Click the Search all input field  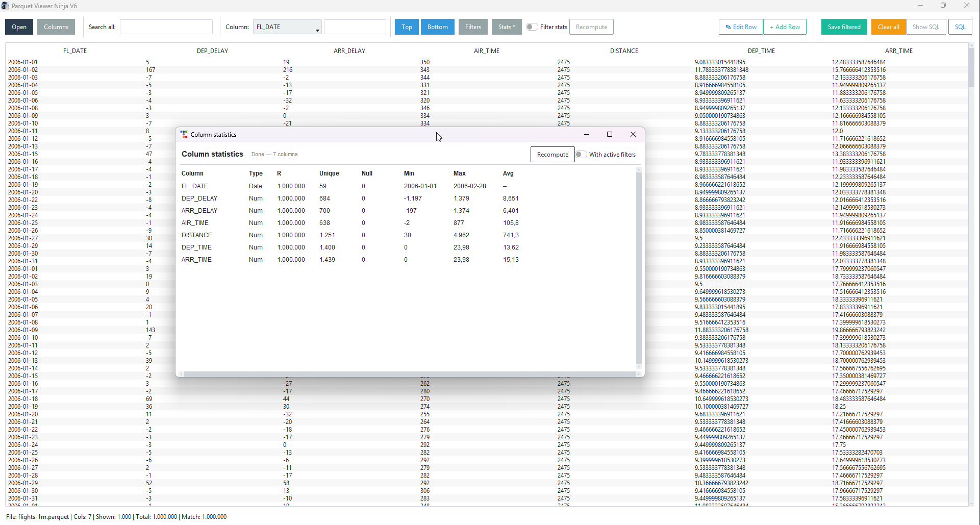click(166, 27)
